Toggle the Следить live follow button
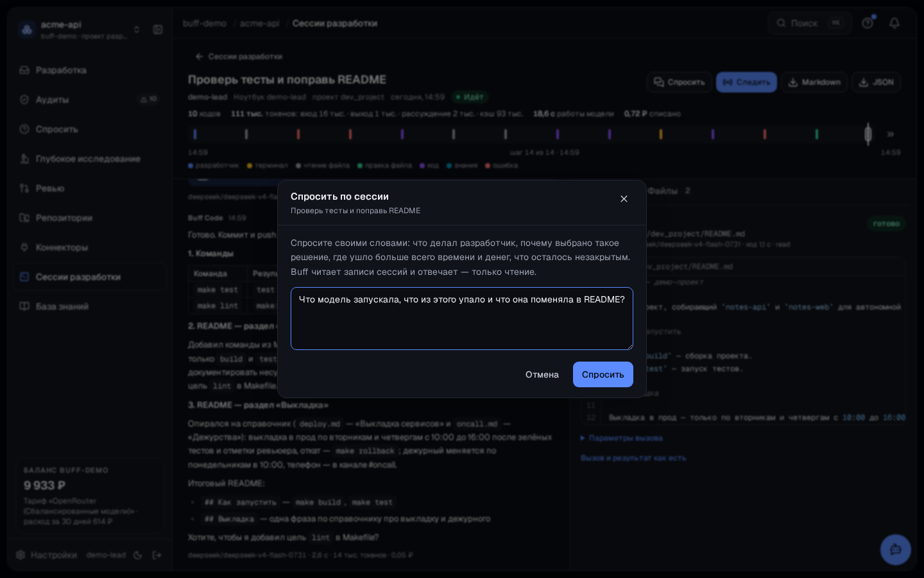The height and width of the screenshot is (578, 924). (746, 82)
